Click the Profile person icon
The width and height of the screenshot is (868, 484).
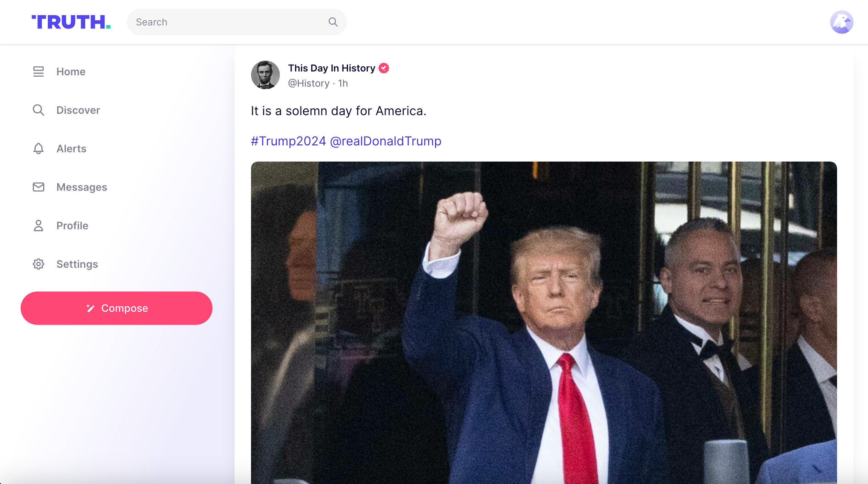[38, 225]
